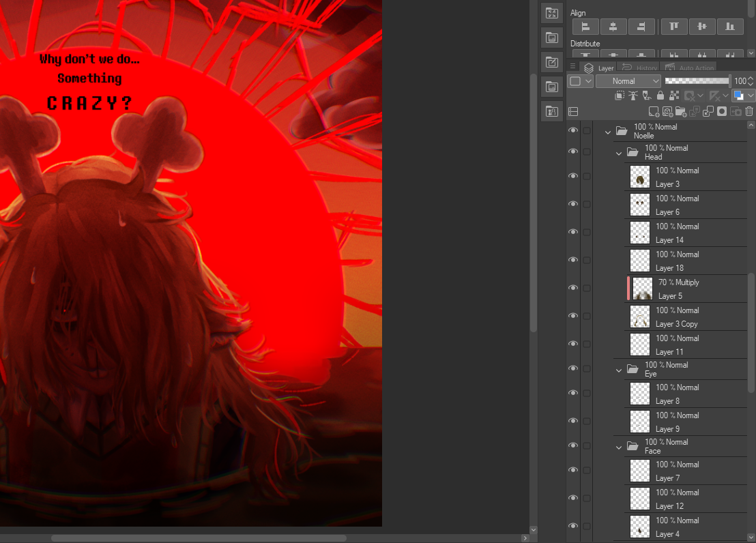Create a New Raster Layer

[x=654, y=112]
